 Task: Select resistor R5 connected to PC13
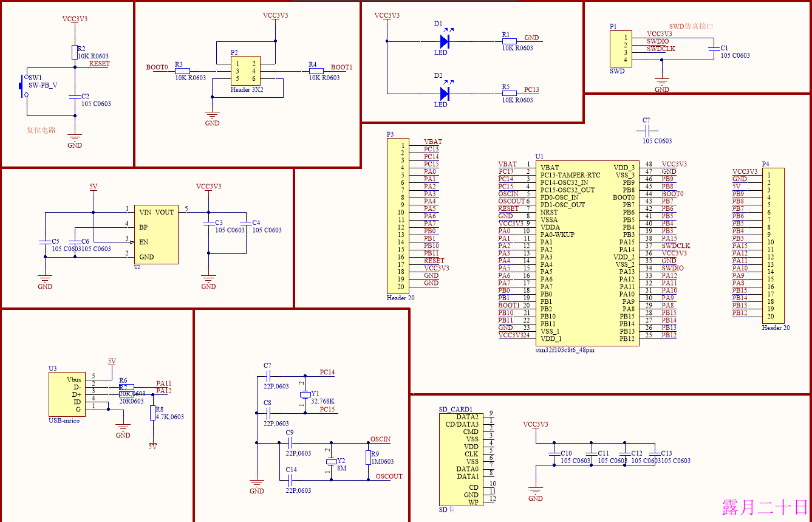[x=508, y=94]
